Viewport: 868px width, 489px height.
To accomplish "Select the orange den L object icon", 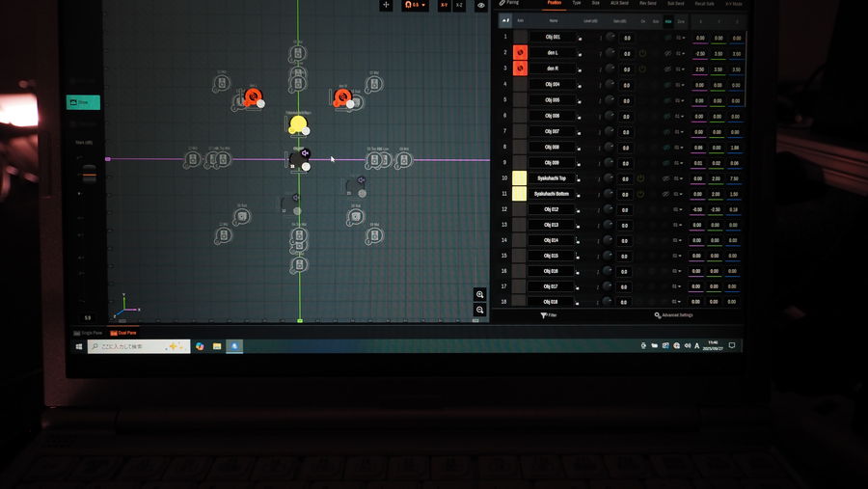I will point(253,96).
